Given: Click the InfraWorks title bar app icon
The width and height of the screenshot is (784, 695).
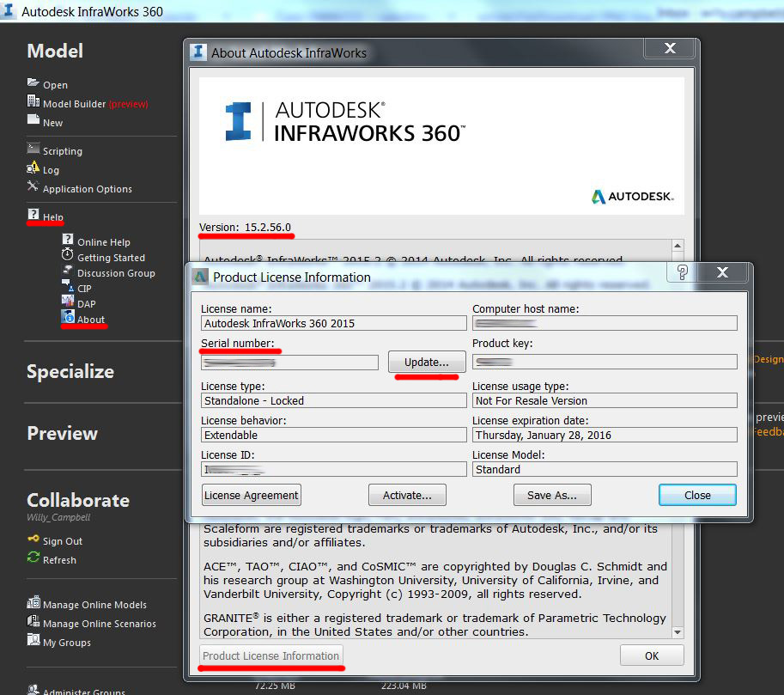Looking at the screenshot, I should 9,9.
